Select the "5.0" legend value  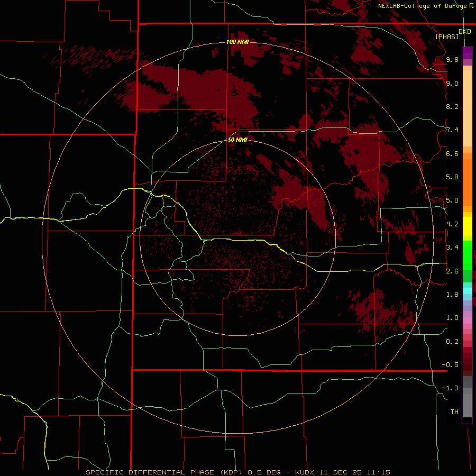coord(452,200)
